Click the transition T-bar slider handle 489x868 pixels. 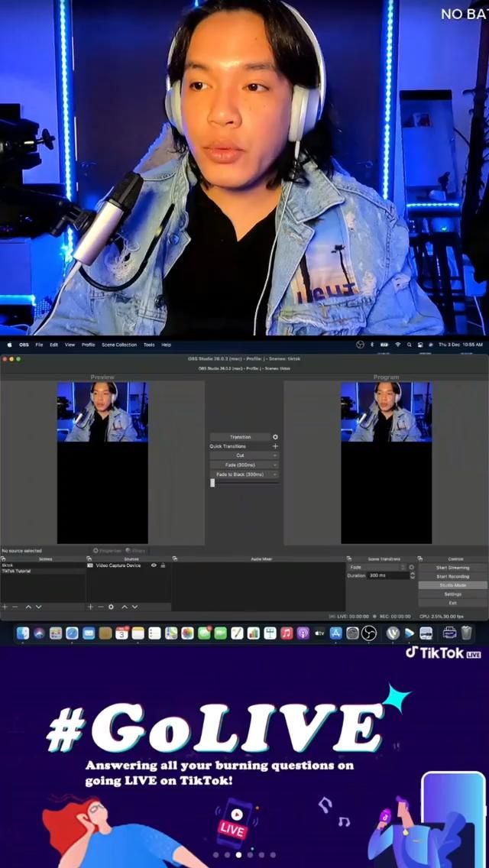(212, 483)
